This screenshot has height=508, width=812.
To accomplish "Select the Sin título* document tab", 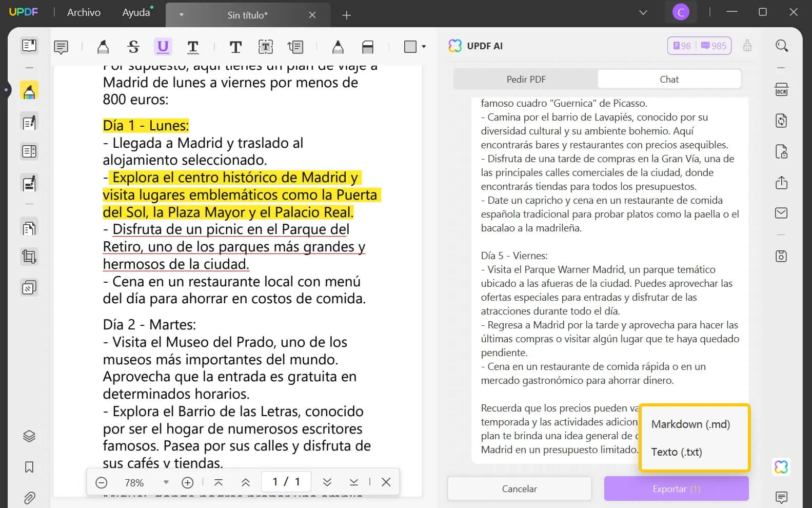I will tap(248, 15).
